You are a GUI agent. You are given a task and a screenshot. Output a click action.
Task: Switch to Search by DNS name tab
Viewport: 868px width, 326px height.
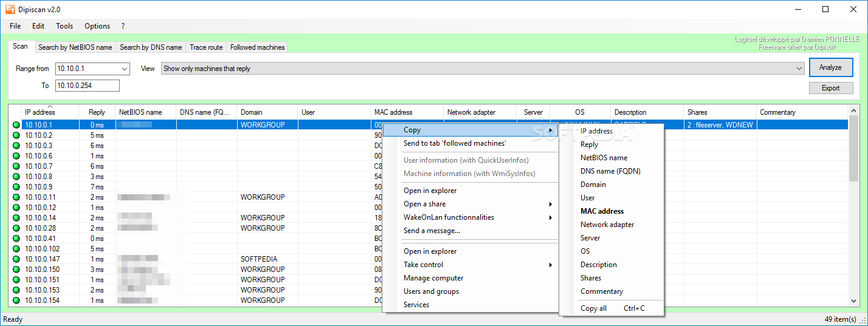tap(151, 47)
